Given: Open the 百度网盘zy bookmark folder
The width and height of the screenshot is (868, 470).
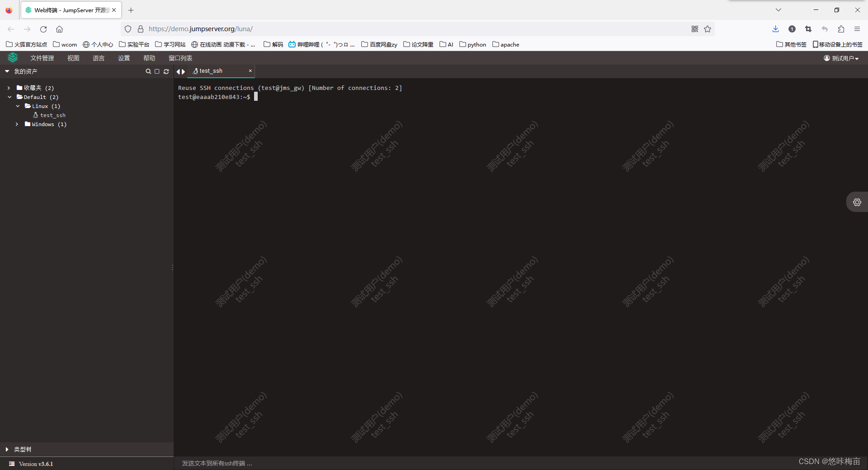Looking at the screenshot, I should [x=379, y=44].
